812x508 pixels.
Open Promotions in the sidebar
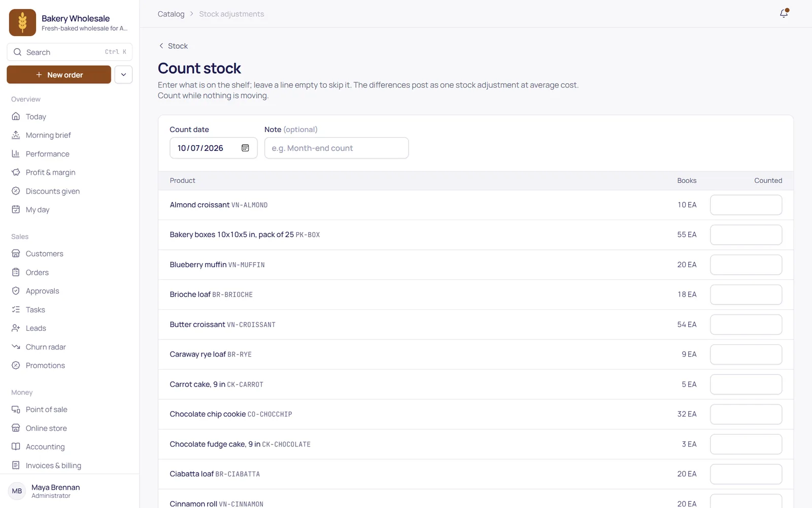70,365
